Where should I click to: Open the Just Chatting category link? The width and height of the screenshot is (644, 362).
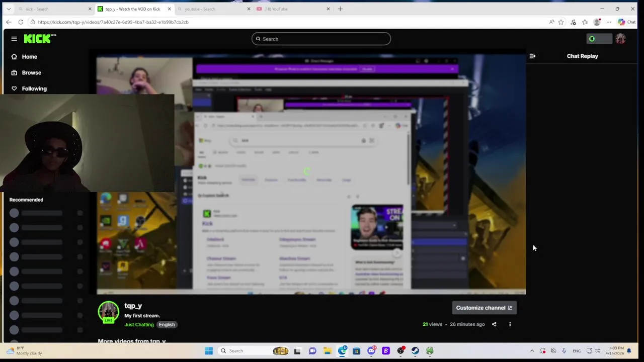pyautogui.click(x=139, y=325)
